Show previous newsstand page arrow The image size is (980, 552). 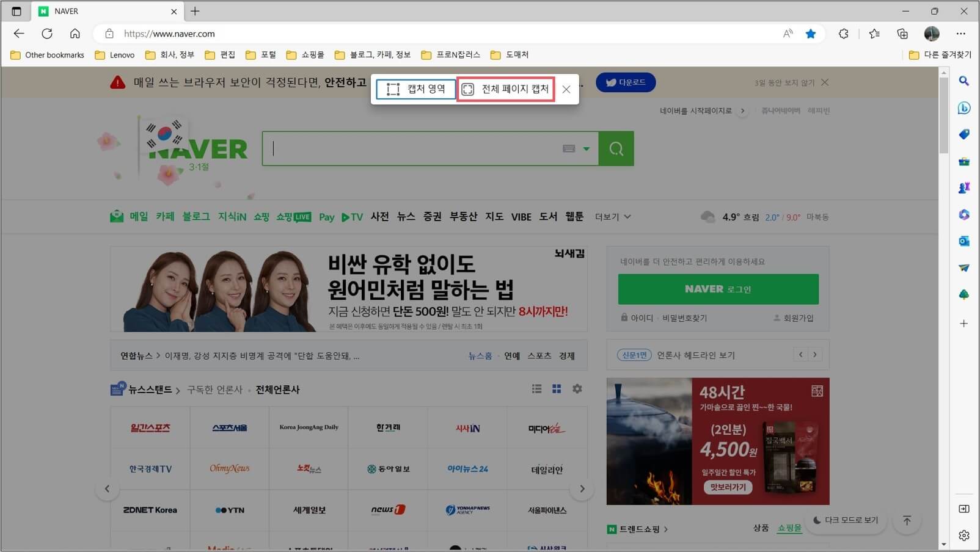tap(108, 488)
